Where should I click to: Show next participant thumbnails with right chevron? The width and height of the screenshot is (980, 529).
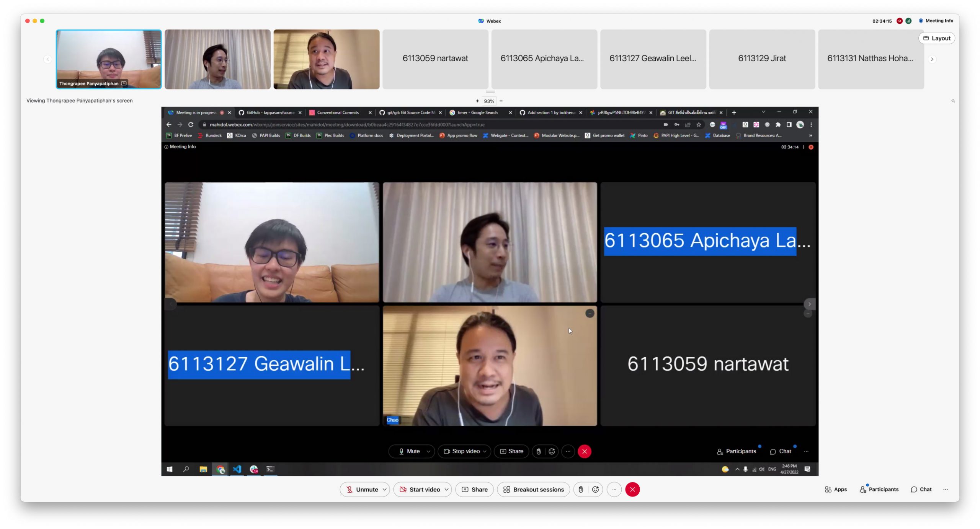932,59
